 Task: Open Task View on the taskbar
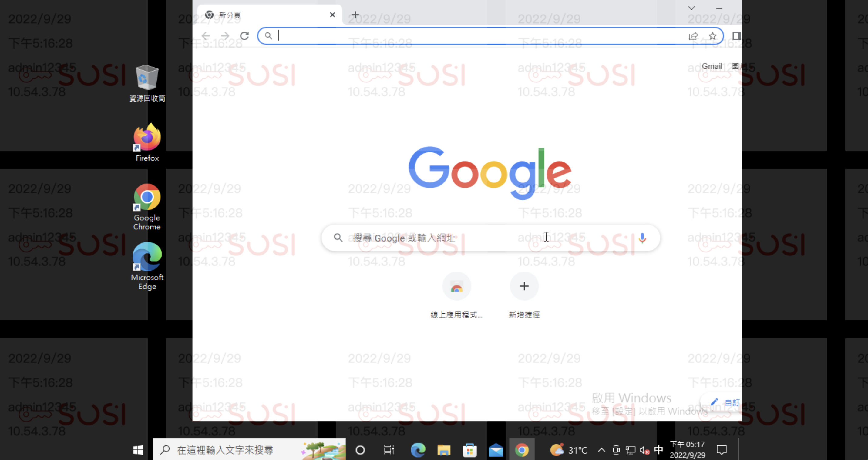point(389,450)
